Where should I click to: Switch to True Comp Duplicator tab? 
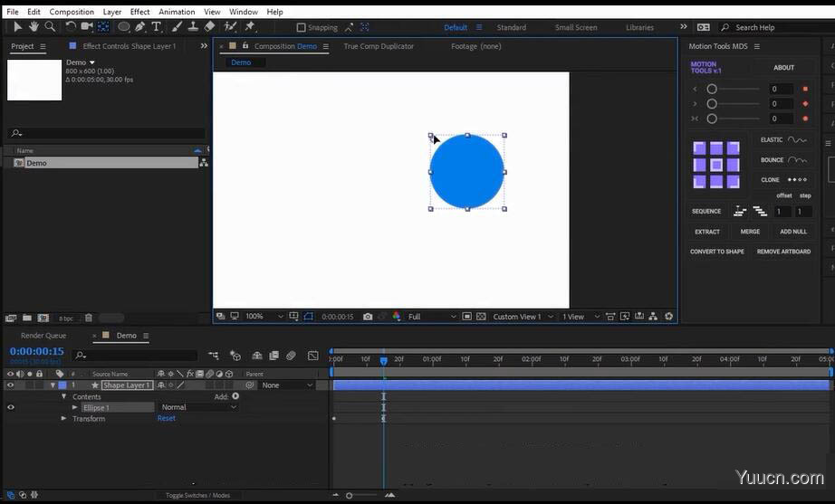[x=379, y=46]
